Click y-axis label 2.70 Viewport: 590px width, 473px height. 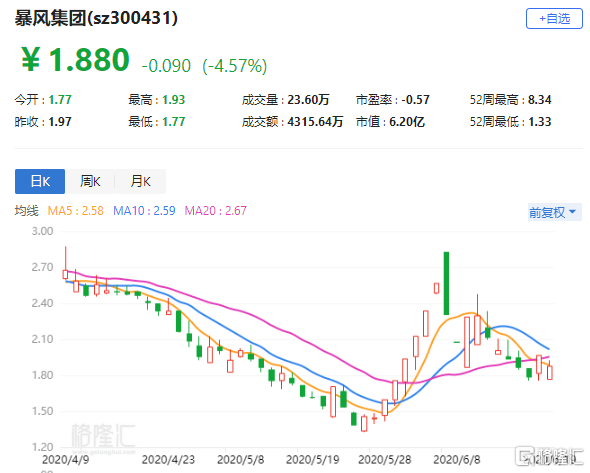pos(42,267)
